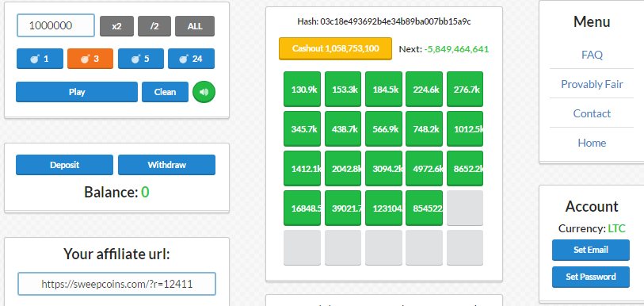Open the FAQ menu item
The width and height of the screenshot is (644, 306).
tap(592, 55)
